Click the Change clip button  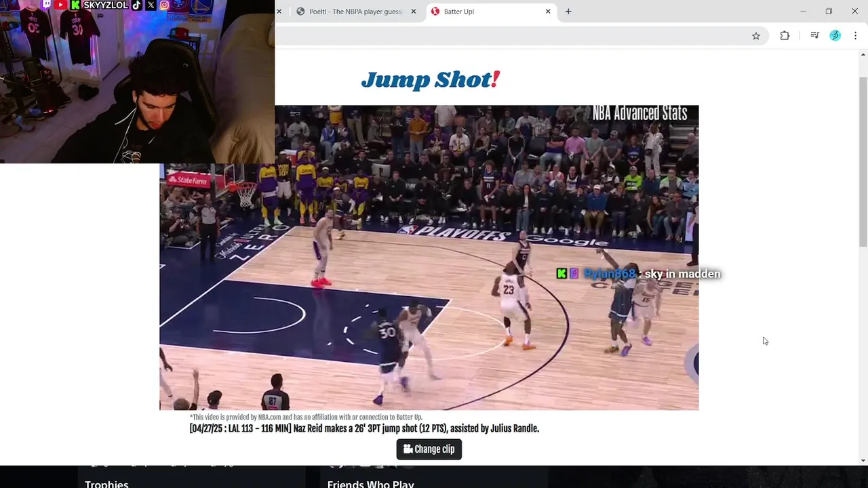[429, 449]
